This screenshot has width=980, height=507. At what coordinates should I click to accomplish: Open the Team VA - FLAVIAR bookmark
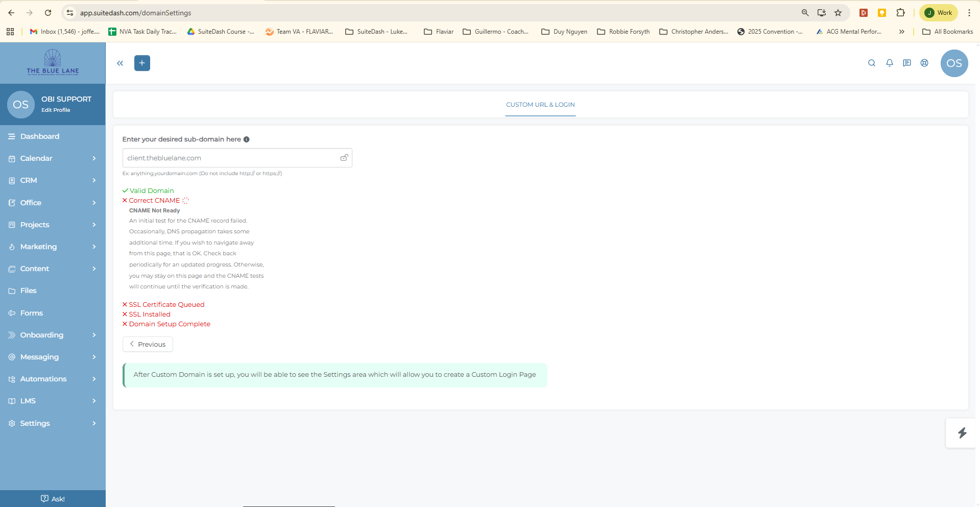[299, 32]
